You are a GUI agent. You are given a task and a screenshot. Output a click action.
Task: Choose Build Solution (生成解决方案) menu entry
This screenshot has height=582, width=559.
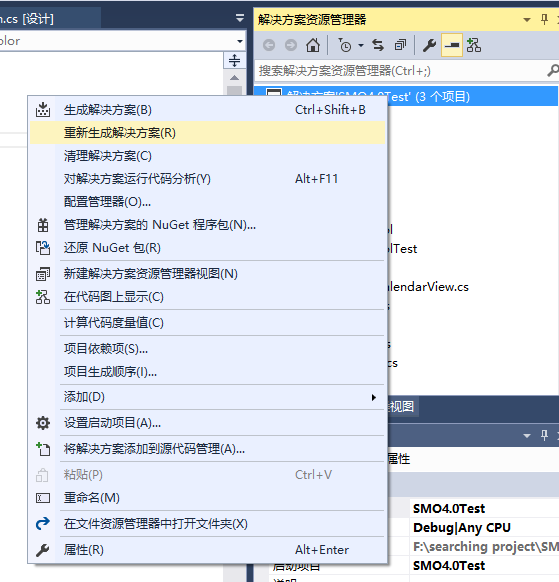tap(207, 110)
